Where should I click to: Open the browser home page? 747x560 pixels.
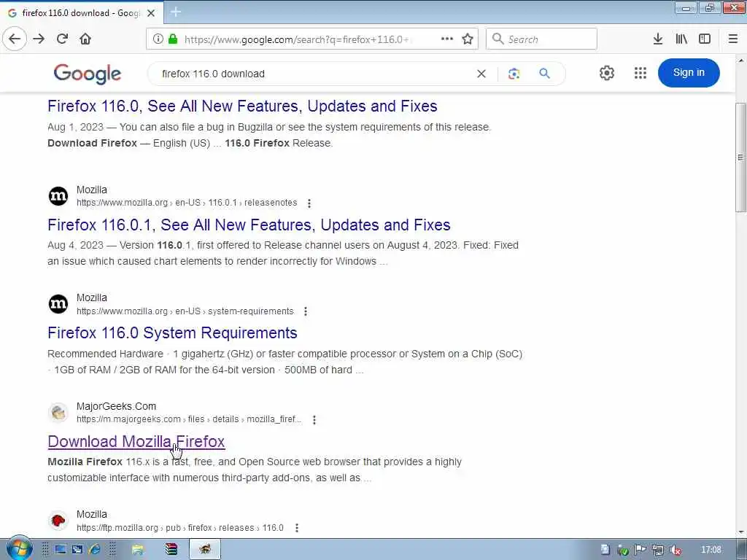pyautogui.click(x=85, y=39)
